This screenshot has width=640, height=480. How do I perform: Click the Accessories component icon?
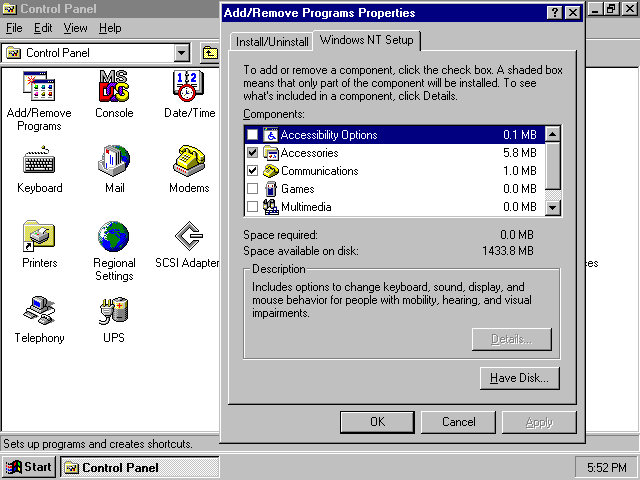point(270,153)
